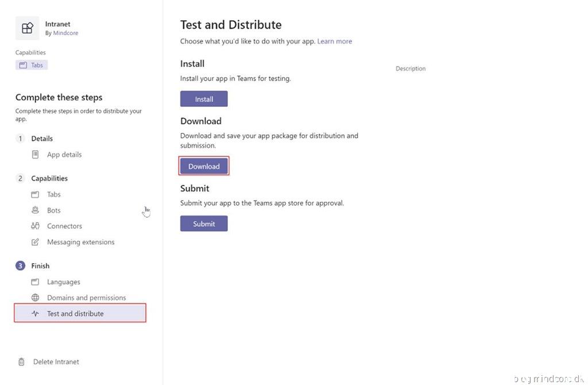Click the trash icon beside Delete Intranet
Image resolution: width=588 pixels, height=385 pixels.
[x=22, y=362]
